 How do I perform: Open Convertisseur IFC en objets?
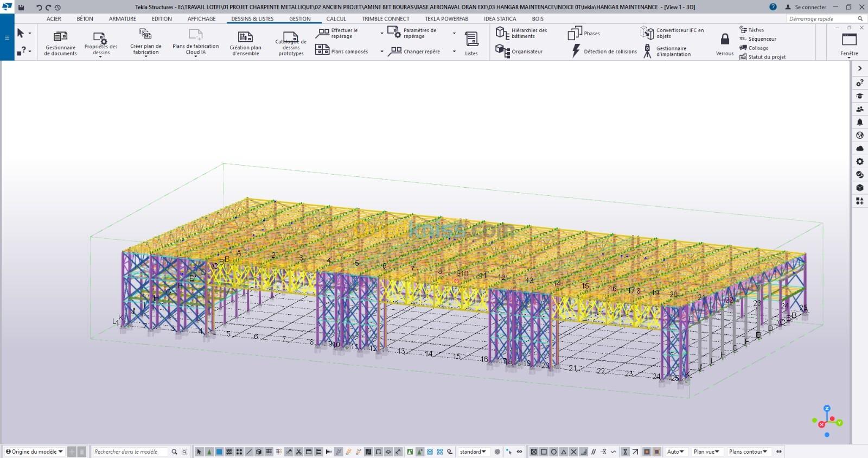tap(673, 33)
